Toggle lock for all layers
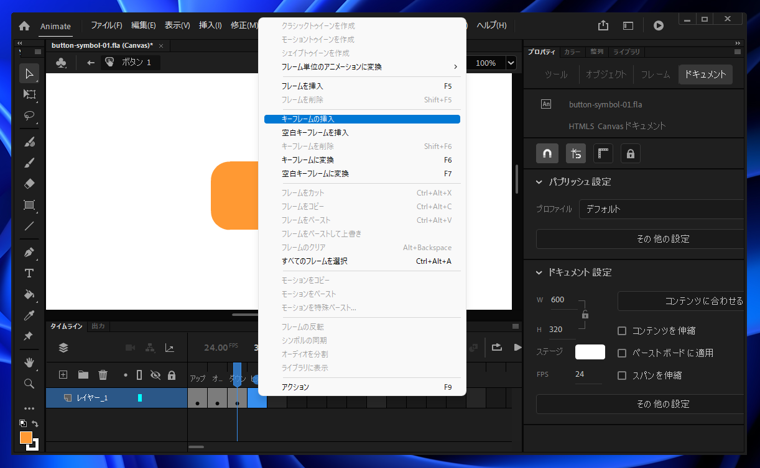Screen dimensions: 760x468 172,375
